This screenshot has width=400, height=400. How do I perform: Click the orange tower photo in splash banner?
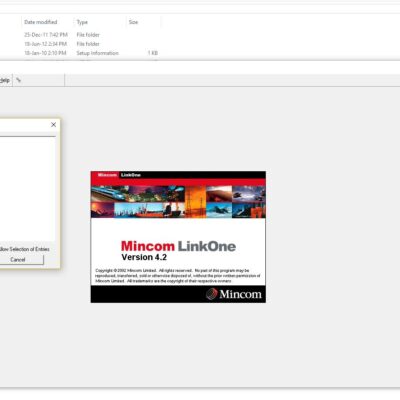[195, 202]
